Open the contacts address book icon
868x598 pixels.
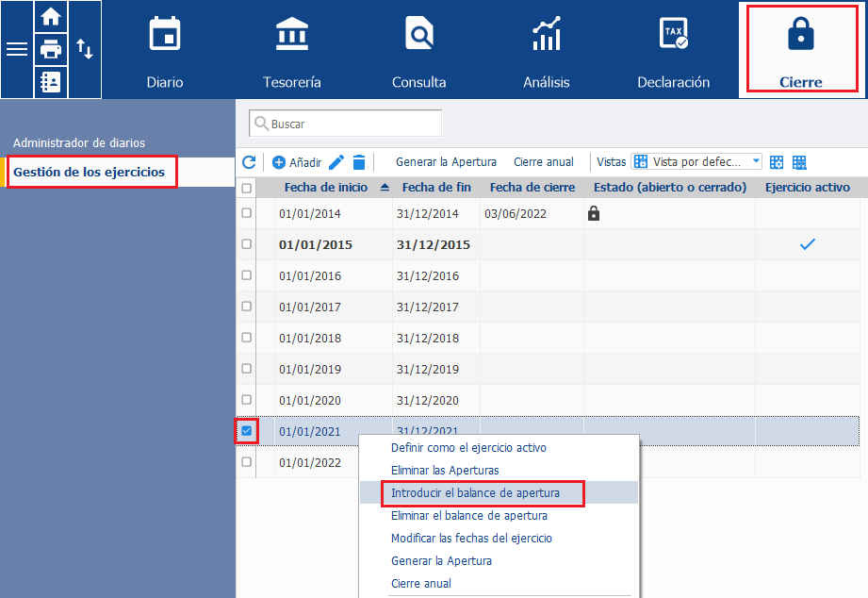[51, 82]
